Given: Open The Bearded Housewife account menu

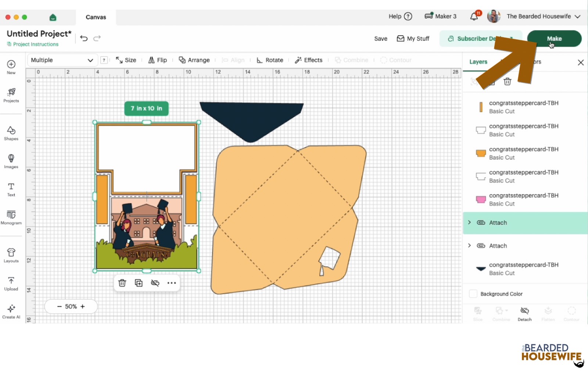Looking at the screenshot, I should [x=544, y=16].
